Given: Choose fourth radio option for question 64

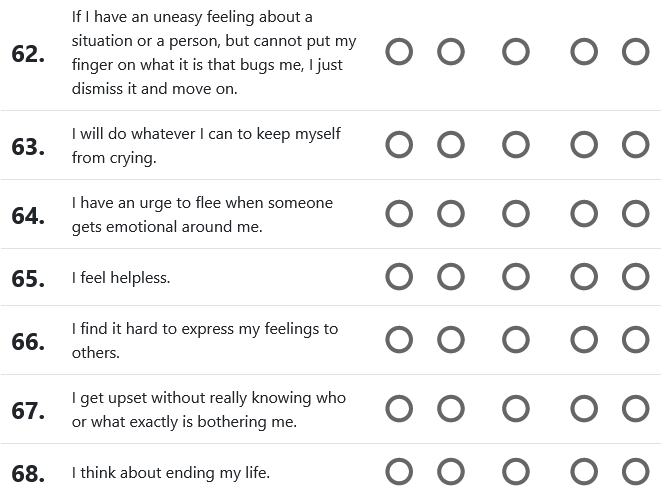Looking at the screenshot, I should tap(584, 214).
